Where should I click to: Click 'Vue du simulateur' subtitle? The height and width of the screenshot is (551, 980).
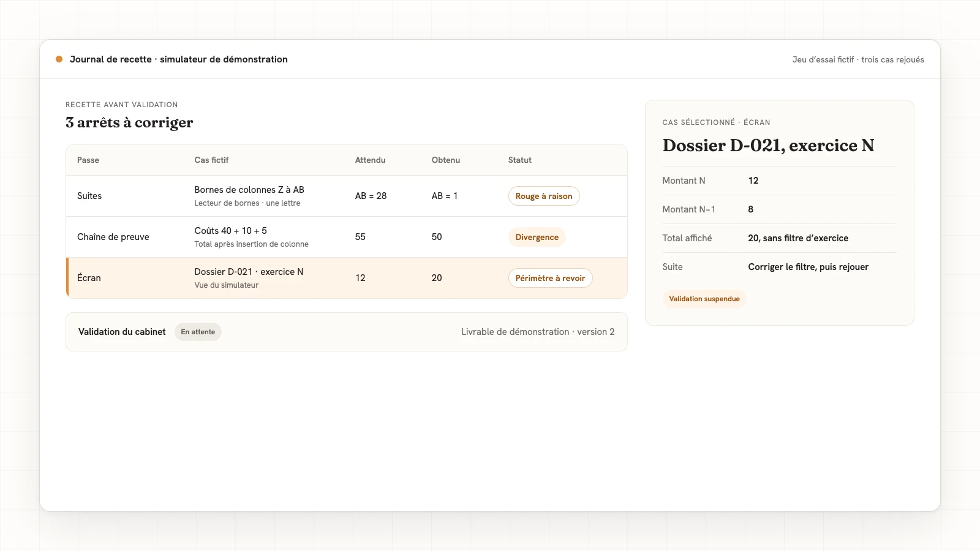pos(226,285)
